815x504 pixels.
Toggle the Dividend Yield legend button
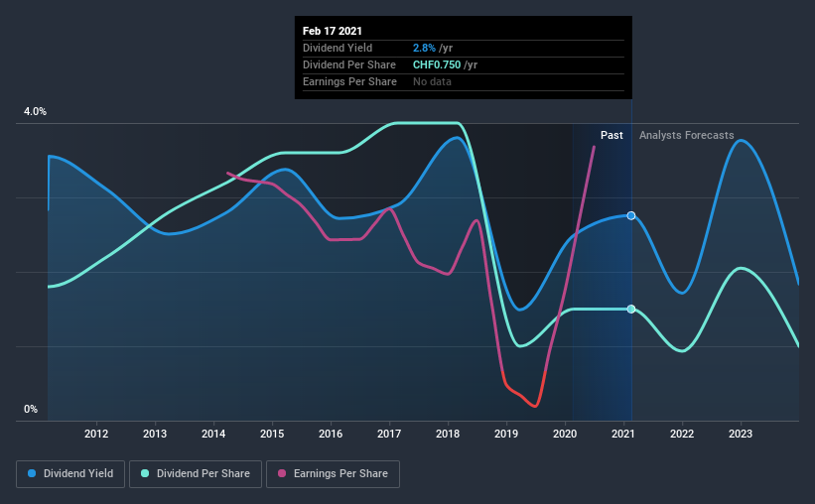pyautogui.click(x=70, y=474)
